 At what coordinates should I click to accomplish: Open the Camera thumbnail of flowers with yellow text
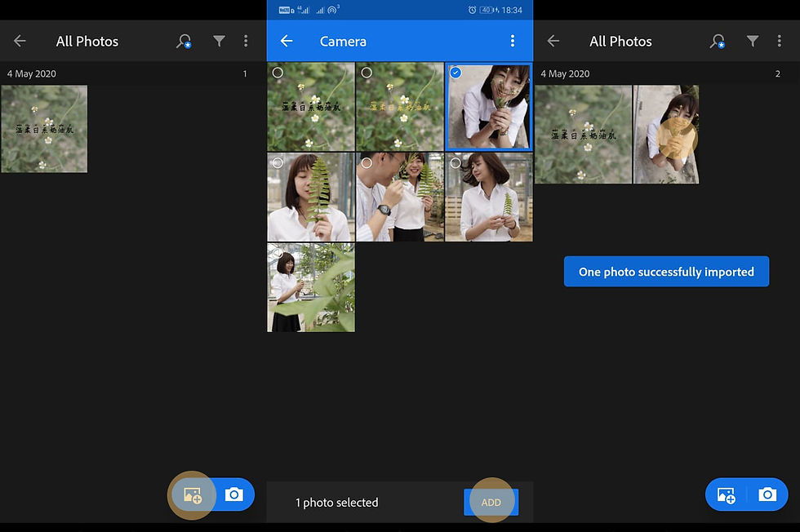tap(399, 107)
